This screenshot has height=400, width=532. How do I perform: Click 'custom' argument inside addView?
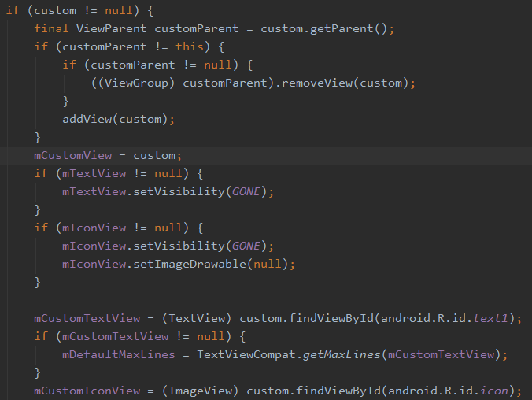140,119
